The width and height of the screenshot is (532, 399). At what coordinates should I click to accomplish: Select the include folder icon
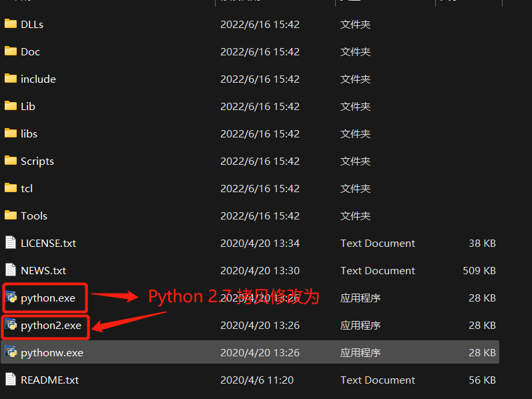[11, 78]
